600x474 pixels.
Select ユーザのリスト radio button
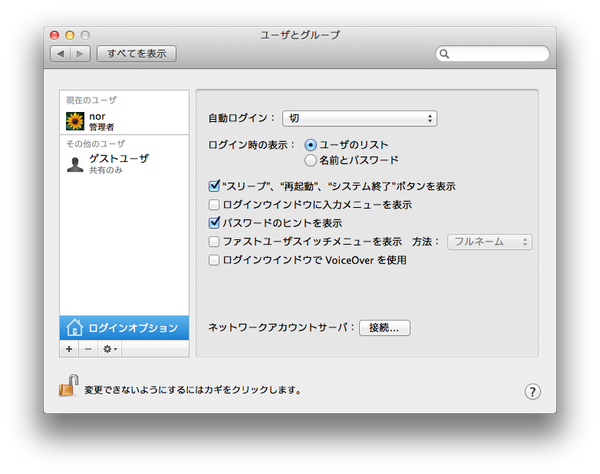[x=310, y=145]
